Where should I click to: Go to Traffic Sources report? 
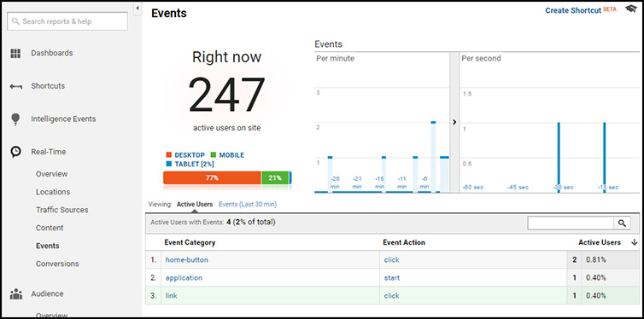click(62, 210)
